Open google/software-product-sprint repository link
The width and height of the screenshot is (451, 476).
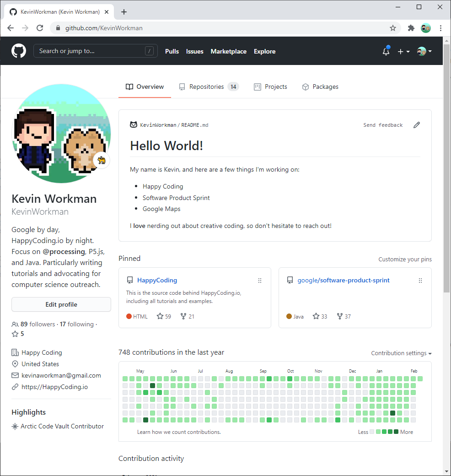click(344, 280)
